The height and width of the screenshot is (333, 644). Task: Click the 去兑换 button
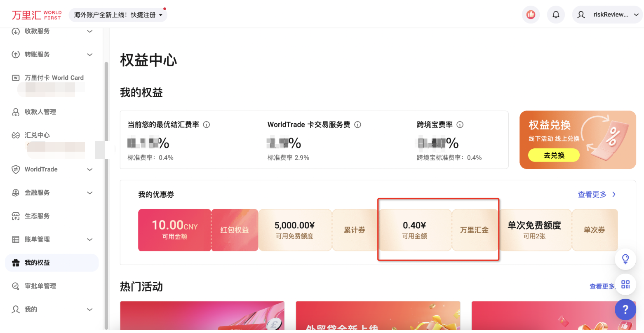click(554, 155)
